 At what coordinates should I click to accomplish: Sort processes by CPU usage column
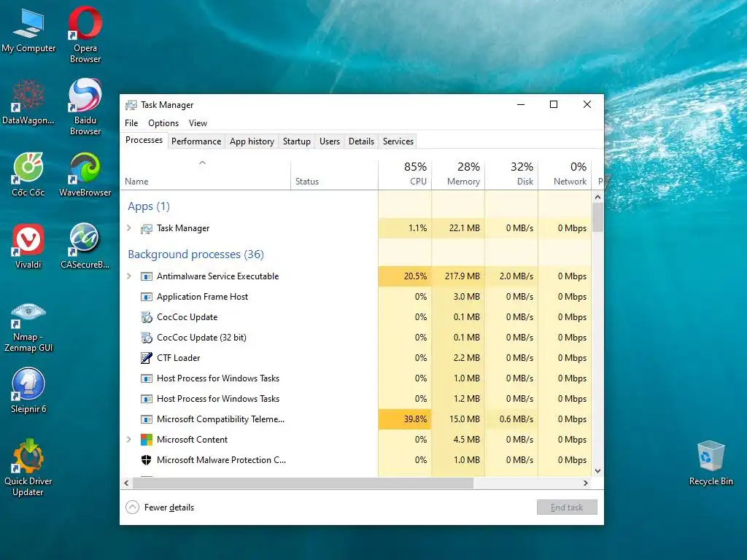(405, 175)
